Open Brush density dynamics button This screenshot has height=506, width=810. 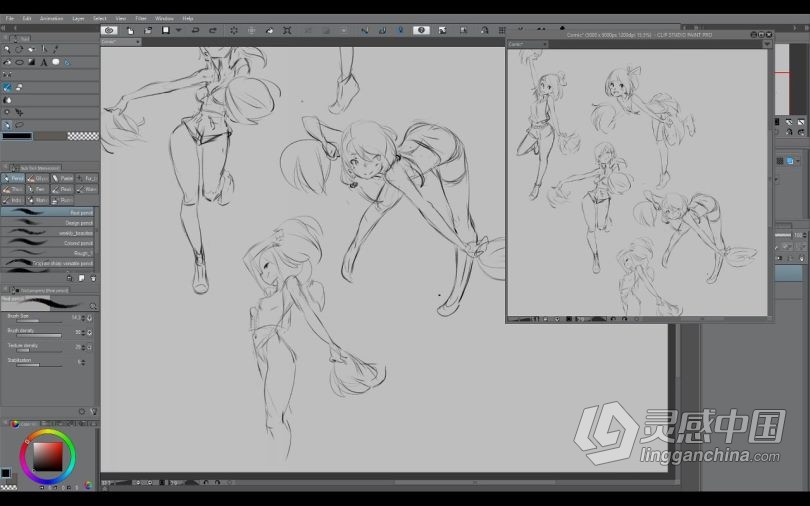(89, 333)
